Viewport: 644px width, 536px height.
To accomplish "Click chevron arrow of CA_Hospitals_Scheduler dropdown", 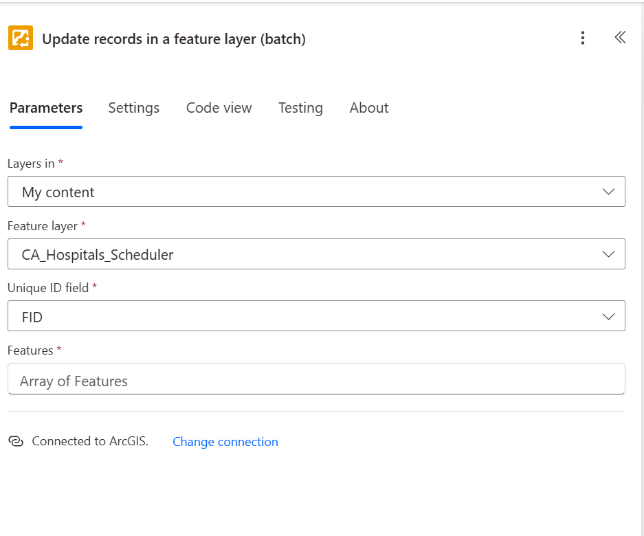I will click(x=608, y=254).
